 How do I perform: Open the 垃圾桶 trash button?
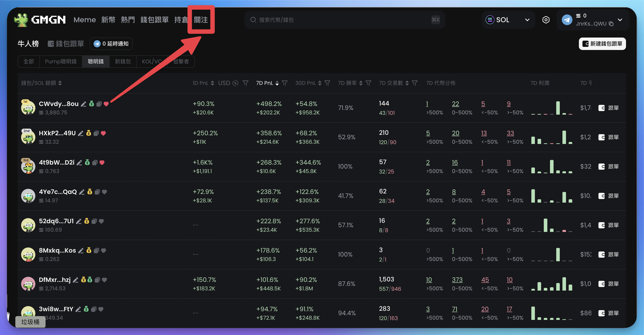click(x=30, y=322)
